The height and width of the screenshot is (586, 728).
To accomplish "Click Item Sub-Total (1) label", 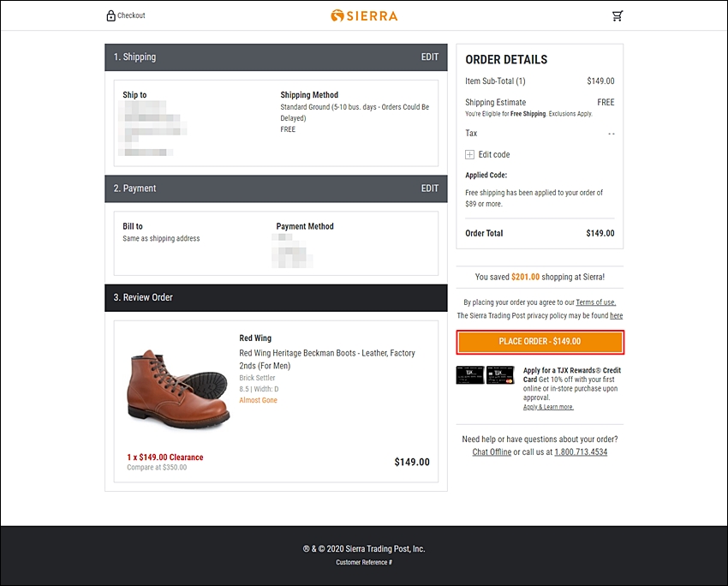I will tap(495, 81).
